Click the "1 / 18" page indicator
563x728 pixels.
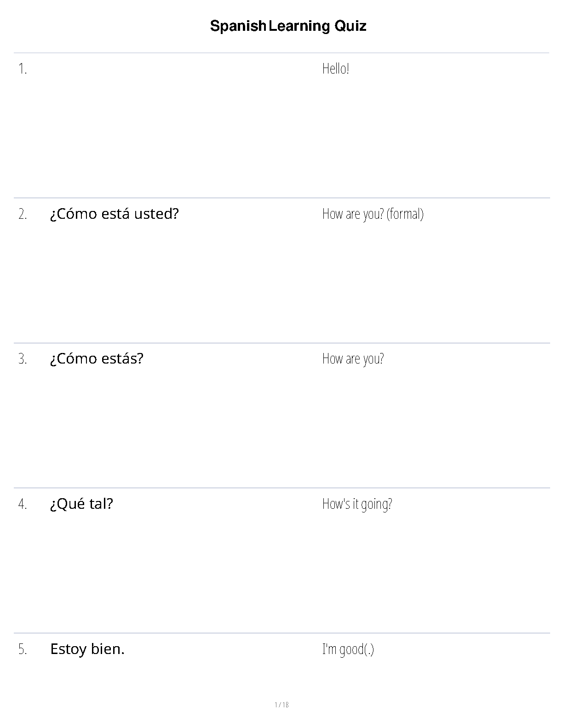[x=281, y=705]
